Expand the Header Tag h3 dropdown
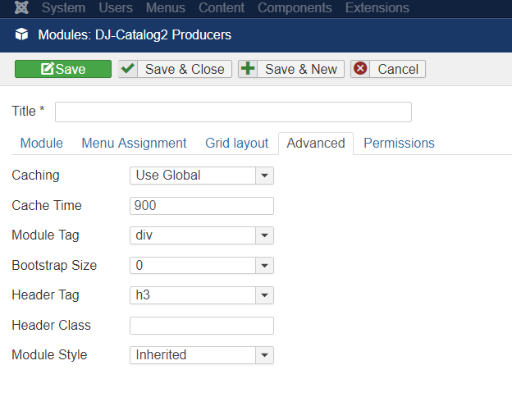This screenshot has width=512, height=420. pyautogui.click(x=202, y=295)
